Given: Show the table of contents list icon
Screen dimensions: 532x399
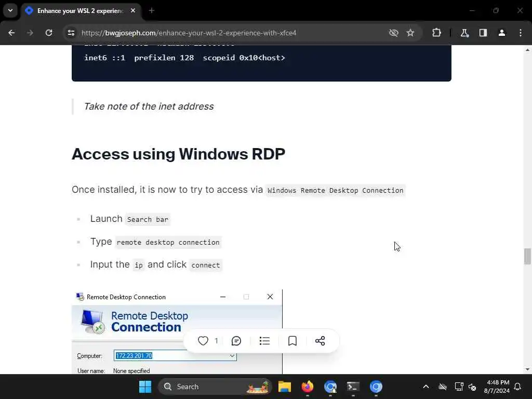Looking at the screenshot, I should pos(264,341).
